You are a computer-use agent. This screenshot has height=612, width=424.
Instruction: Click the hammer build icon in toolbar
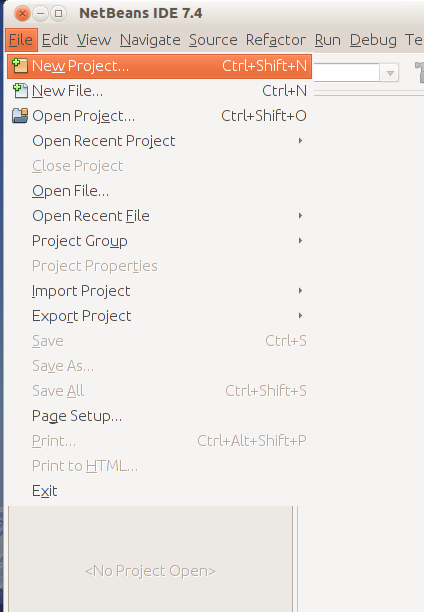(x=419, y=73)
